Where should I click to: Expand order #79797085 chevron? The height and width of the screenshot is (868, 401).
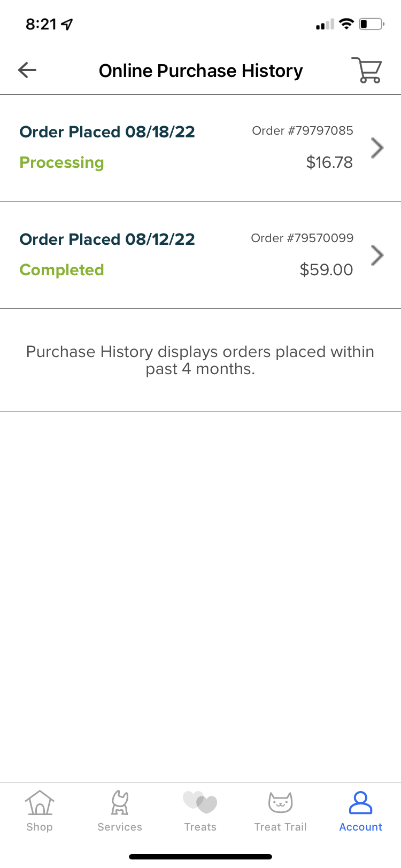(377, 148)
